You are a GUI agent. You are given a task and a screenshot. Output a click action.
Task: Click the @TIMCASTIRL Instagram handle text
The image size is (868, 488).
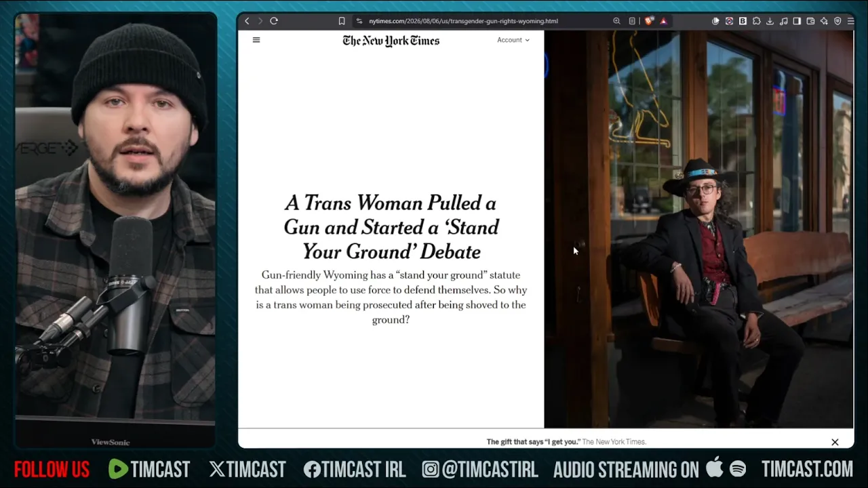[x=490, y=469]
